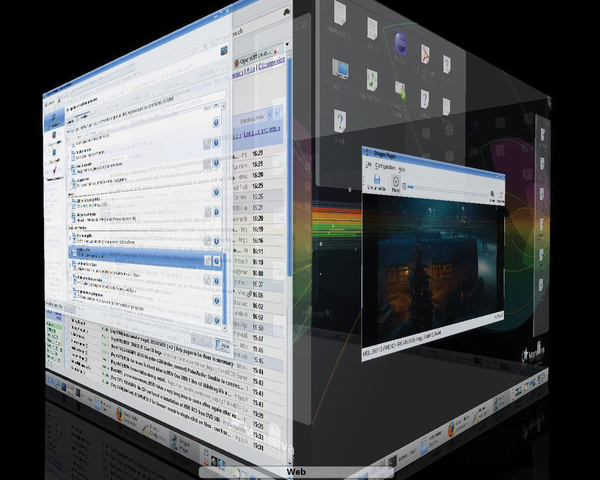Click the Lire un média toolbar icon
Screen dimensions: 600x480
377,182
